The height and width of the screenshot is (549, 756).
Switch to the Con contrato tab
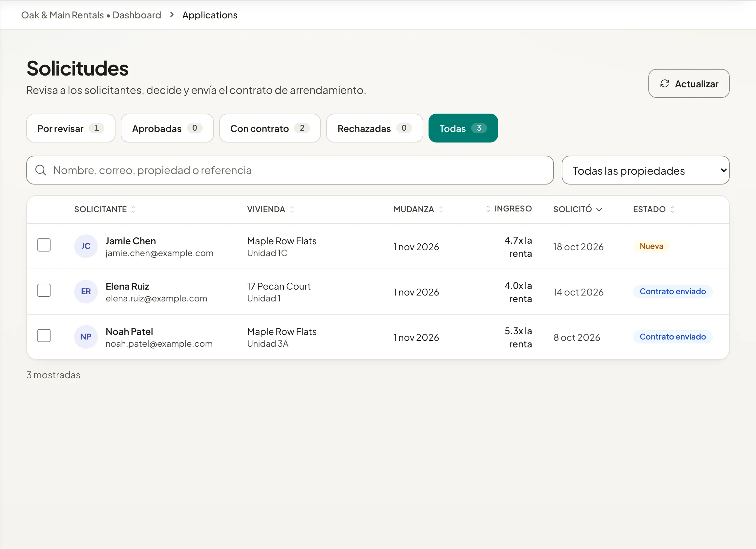[x=270, y=128]
